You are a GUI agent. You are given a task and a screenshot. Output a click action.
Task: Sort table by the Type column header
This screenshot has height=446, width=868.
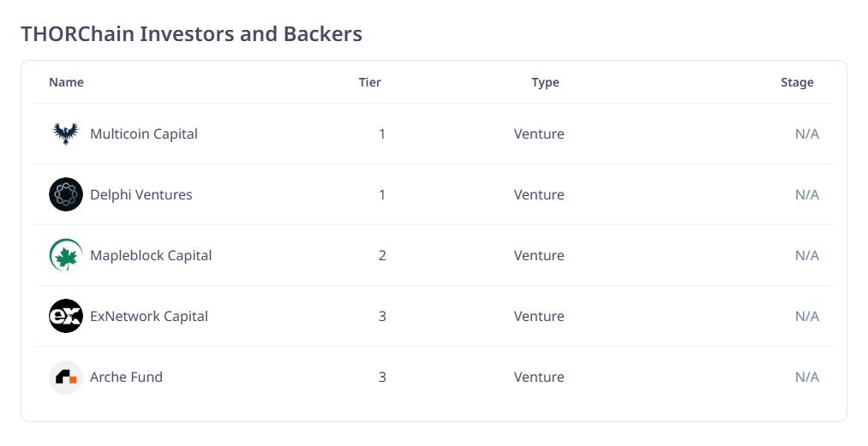point(545,82)
